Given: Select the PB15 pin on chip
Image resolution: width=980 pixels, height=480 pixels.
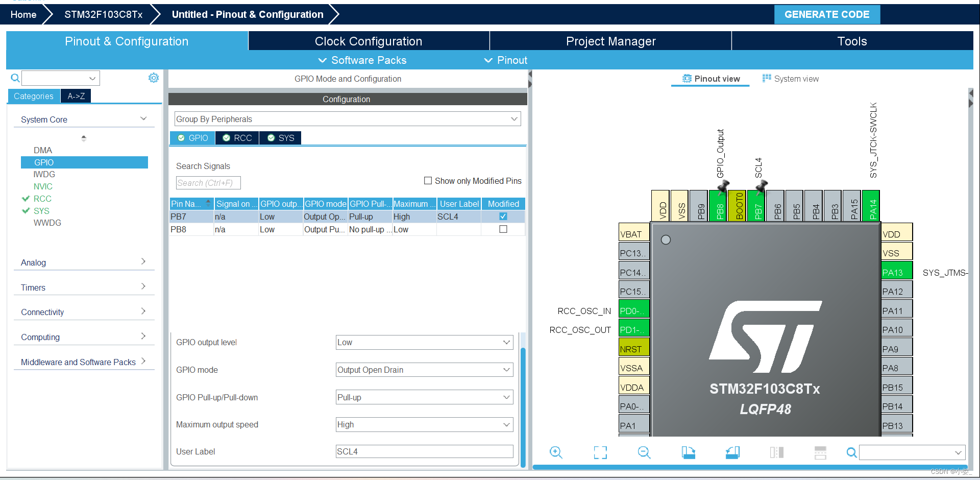Looking at the screenshot, I should 897,386.
